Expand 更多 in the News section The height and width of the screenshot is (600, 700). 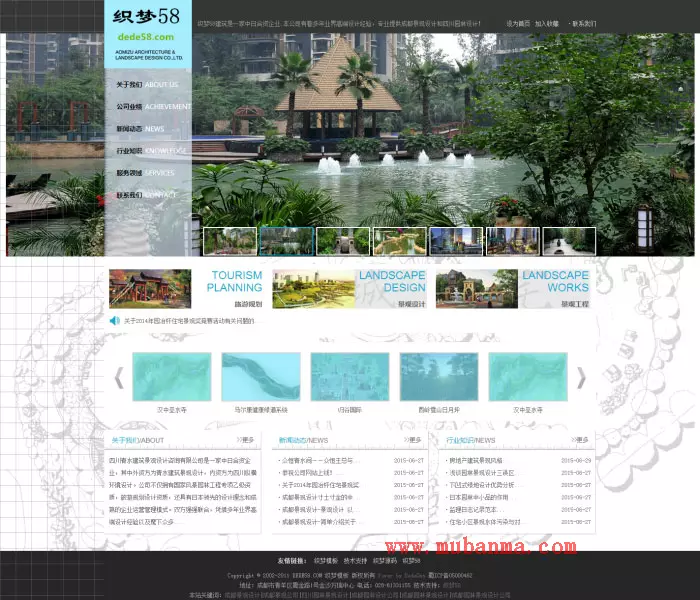pos(412,439)
